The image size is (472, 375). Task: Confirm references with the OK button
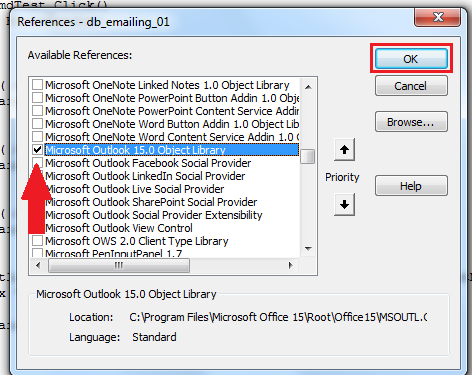tap(411, 59)
